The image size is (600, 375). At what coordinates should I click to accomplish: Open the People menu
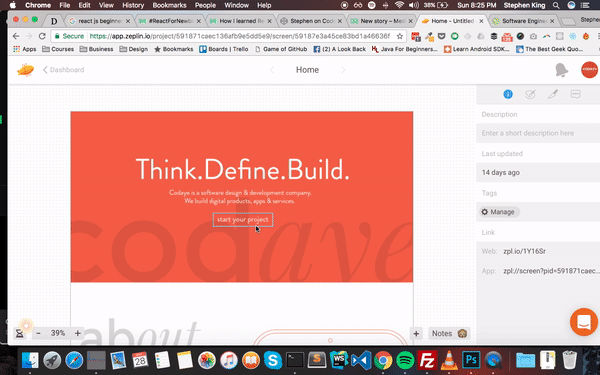205,5
